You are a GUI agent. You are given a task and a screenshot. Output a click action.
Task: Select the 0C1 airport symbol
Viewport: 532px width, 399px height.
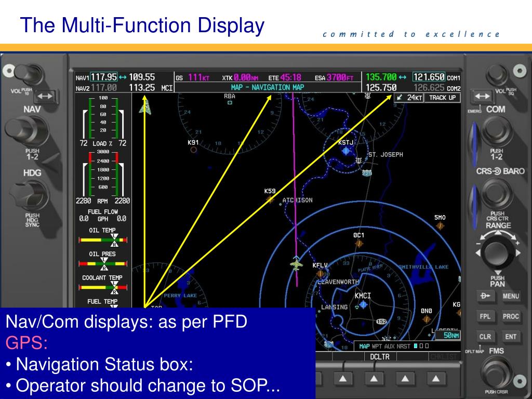(x=358, y=243)
